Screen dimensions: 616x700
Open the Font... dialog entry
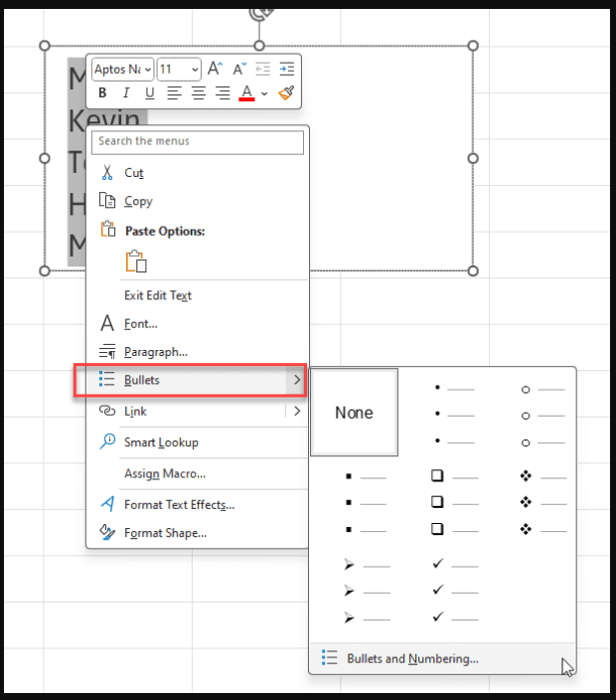coord(197,324)
